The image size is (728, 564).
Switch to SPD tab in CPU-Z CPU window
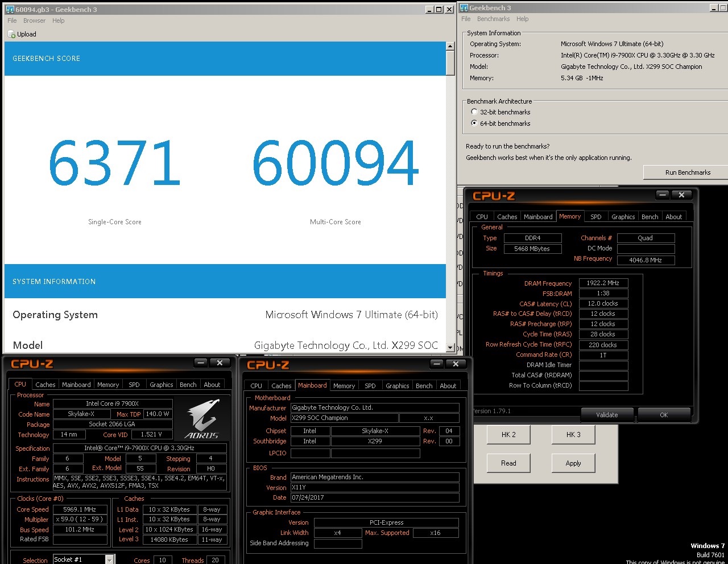134,385
